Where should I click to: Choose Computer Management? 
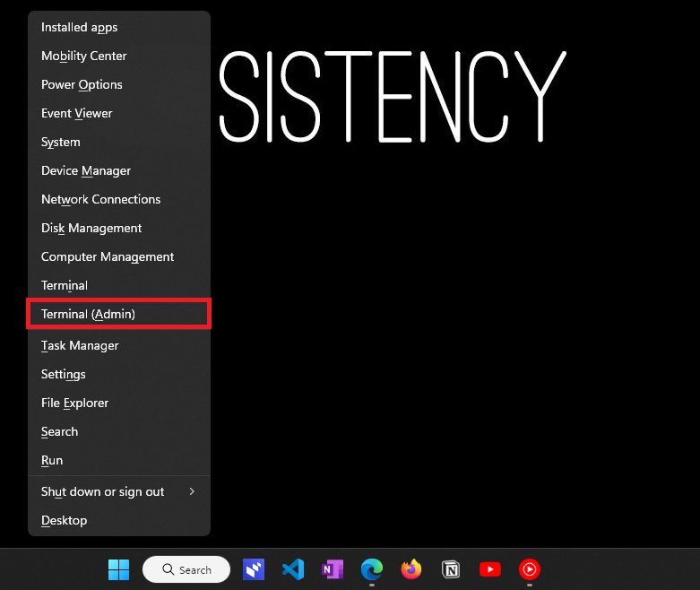click(x=119, y=256)
